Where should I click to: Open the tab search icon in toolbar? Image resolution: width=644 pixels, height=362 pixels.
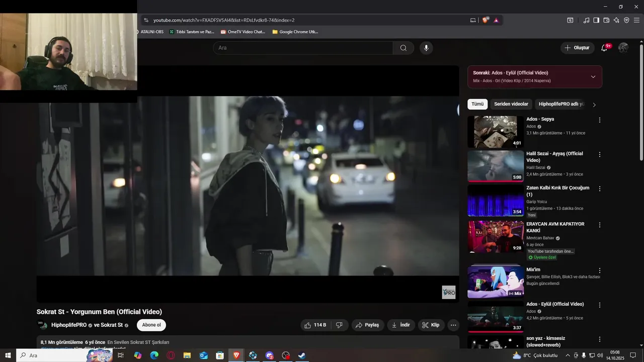(570, 20)
